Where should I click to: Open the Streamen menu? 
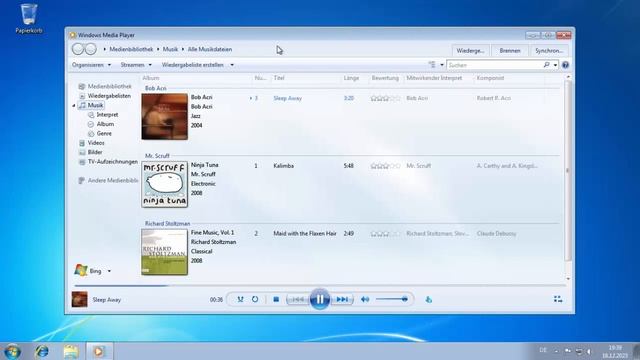[136, 65]
